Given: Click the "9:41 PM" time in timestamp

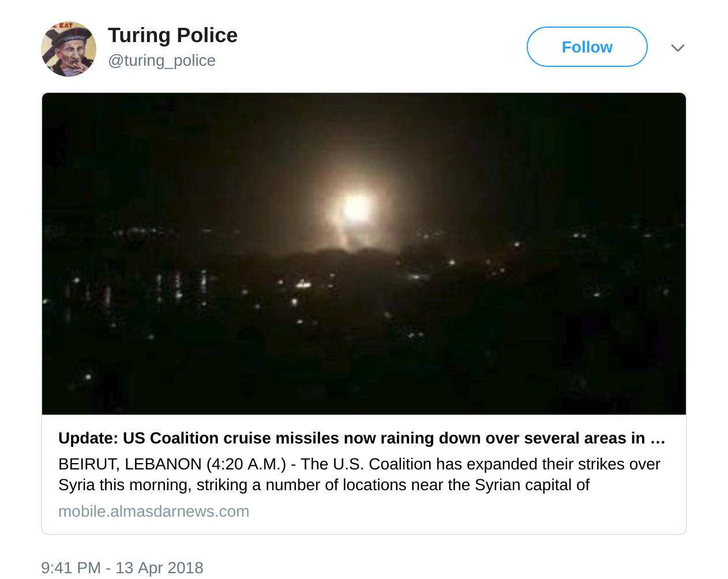Looking at the screenshot, I should pos(71,568).
